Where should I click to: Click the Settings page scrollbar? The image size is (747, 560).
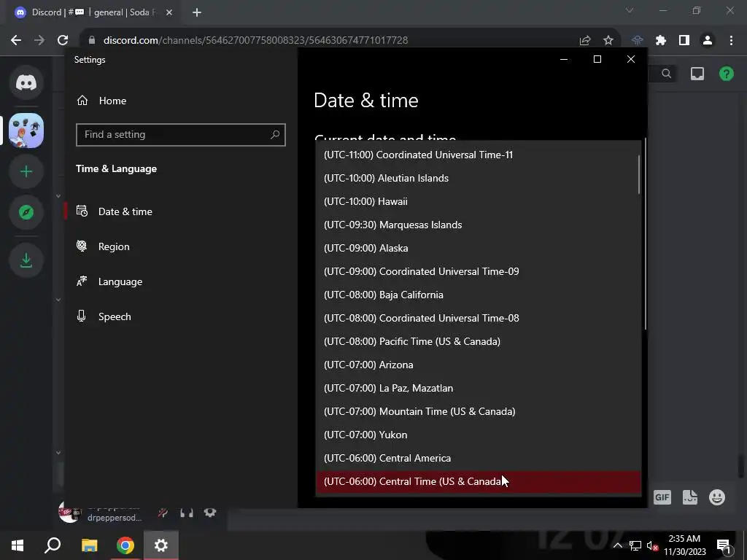point(646,233)
